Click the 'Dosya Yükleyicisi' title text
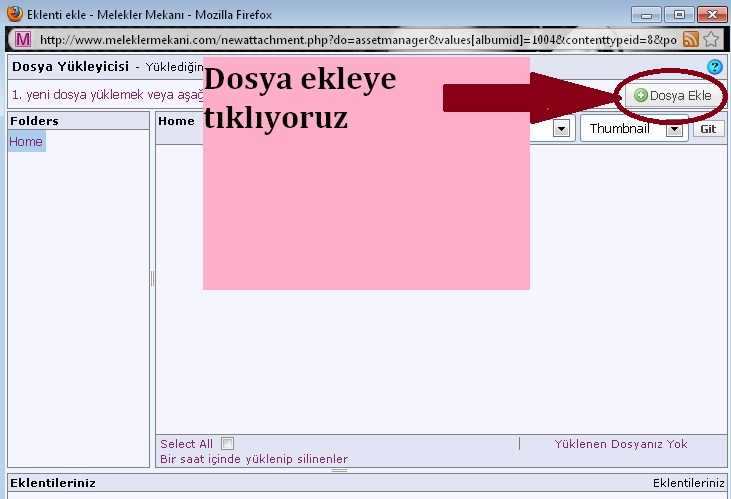Image resolution: width=731 pixels, height=499 pixels. pyautogui.click(x=70, y=67)
